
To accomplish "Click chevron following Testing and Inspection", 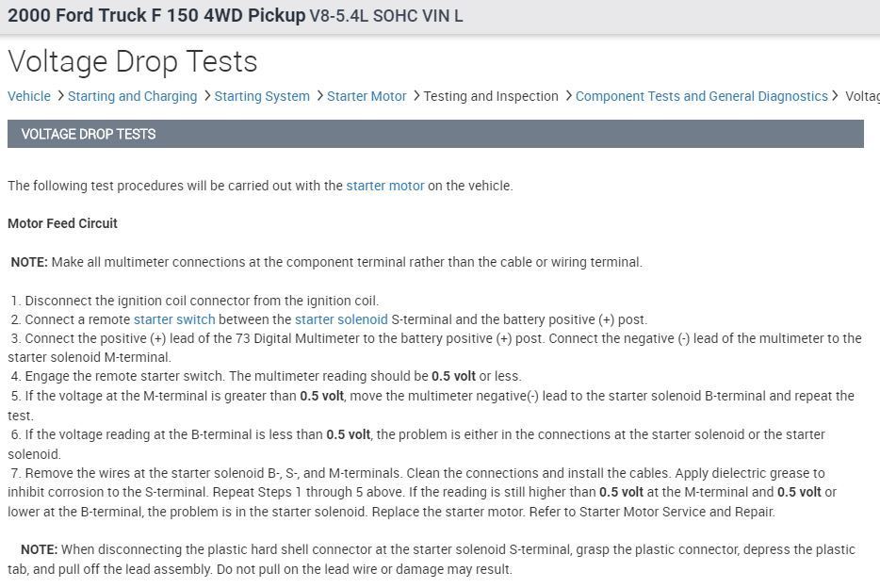I will point(568,96).
